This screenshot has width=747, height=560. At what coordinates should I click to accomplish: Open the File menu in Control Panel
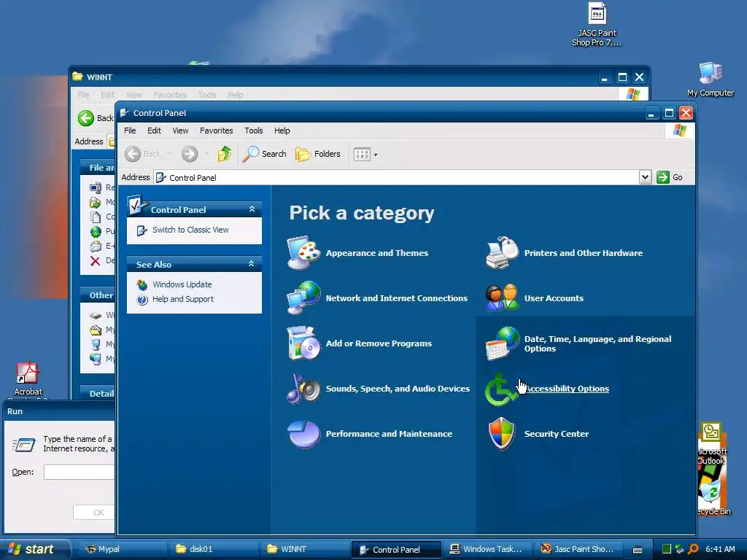130,131
